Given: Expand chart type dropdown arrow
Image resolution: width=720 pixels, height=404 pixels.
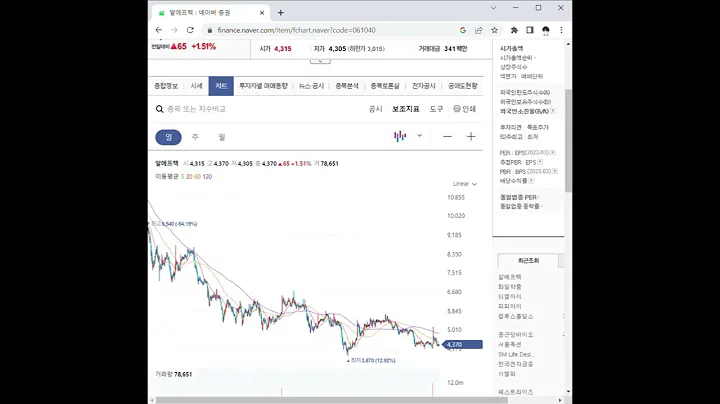Looking at the screenshot, I should [x=419, y=135].
